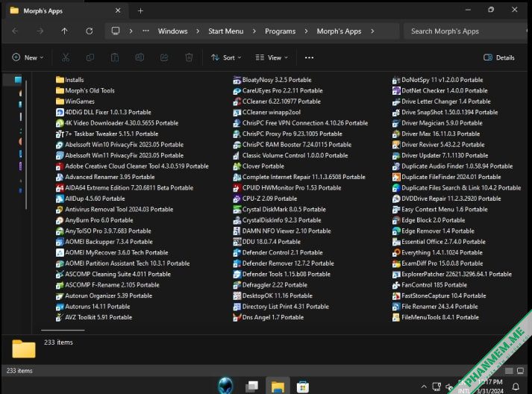This screenshot has width=532, height=394.
Task: Open notifications bell in system tray
Action: [516, 387]
